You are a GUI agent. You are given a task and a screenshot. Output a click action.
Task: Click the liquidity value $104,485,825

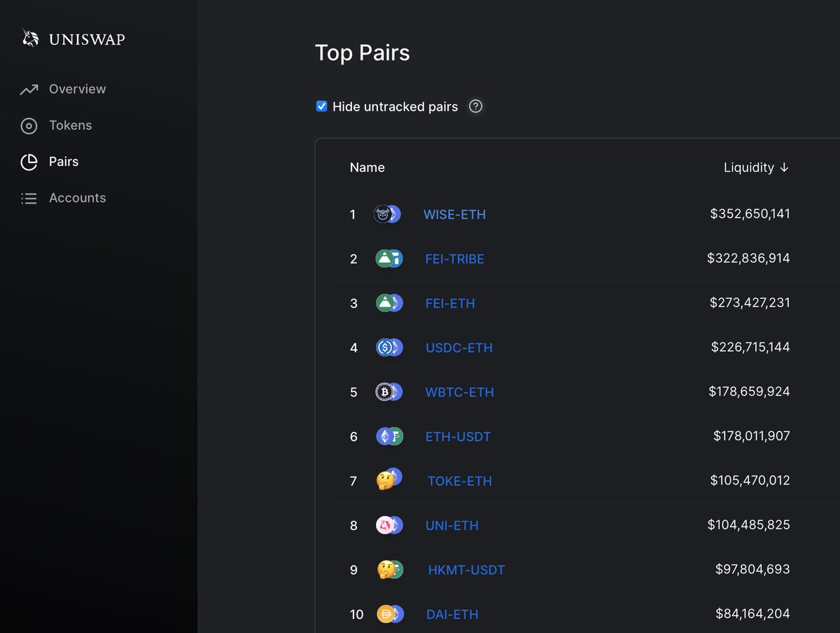coord(749,525)
